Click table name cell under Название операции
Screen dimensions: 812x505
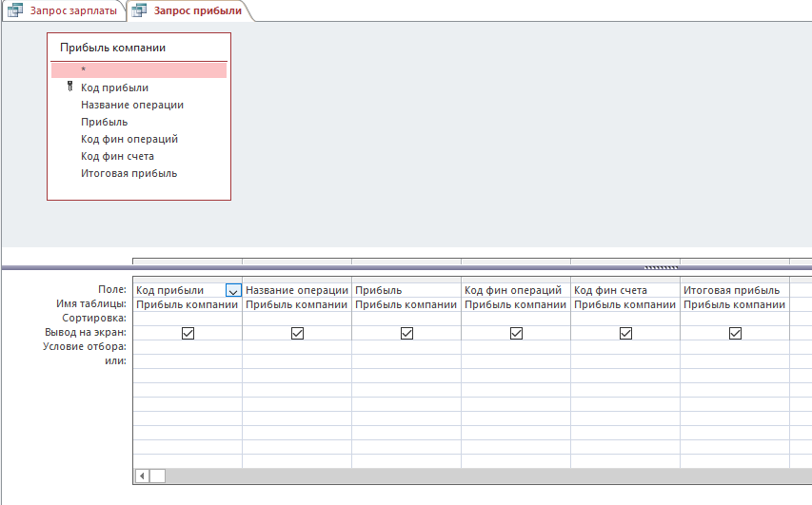coord(297,304)
